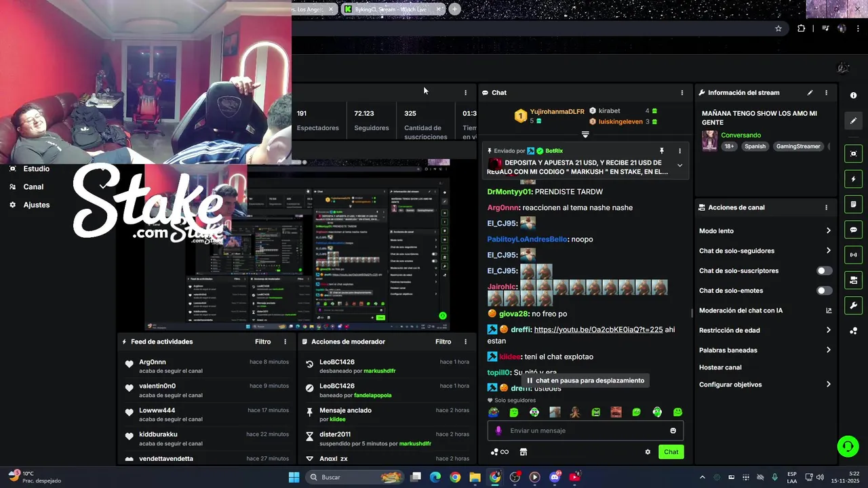Open Windows Start menu
This screenshot has height=488, width=868.
(294, 477)
